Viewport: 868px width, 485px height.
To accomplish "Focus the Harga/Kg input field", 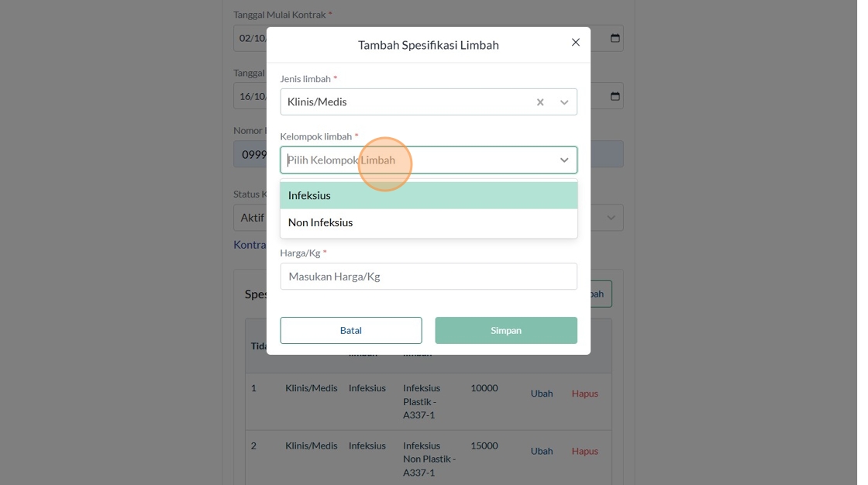I will click(429, 277).
